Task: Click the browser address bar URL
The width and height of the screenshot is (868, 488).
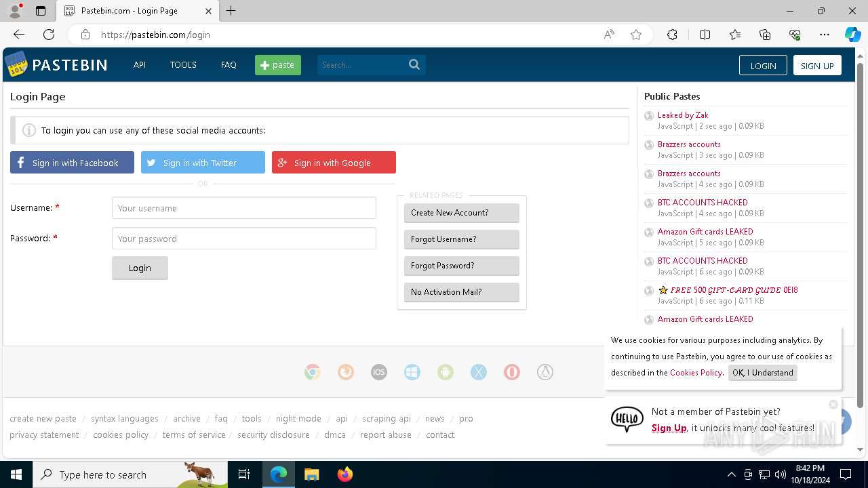Action: [x=155, y=35]
